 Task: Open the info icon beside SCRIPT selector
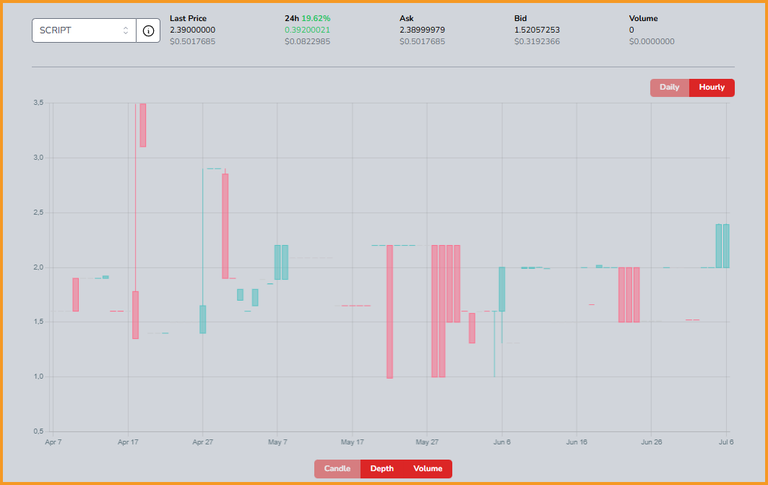click(x=148, y=31)
